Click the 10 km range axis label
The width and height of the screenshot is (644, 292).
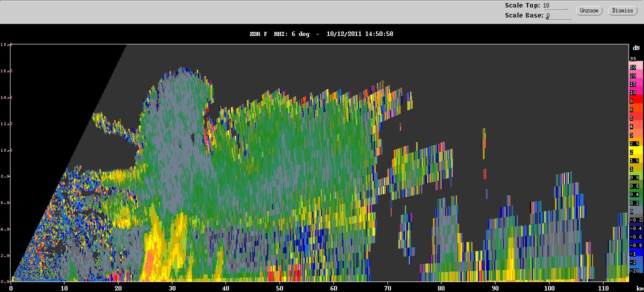(64, 288)
